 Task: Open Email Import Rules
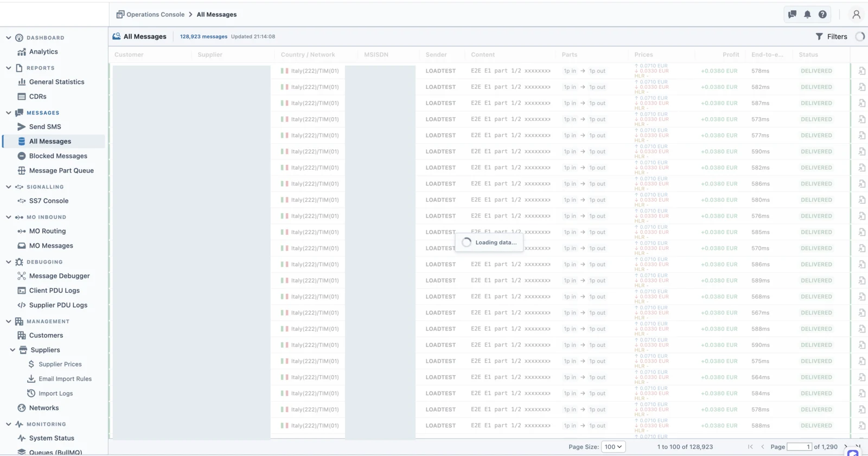point(65,379)
